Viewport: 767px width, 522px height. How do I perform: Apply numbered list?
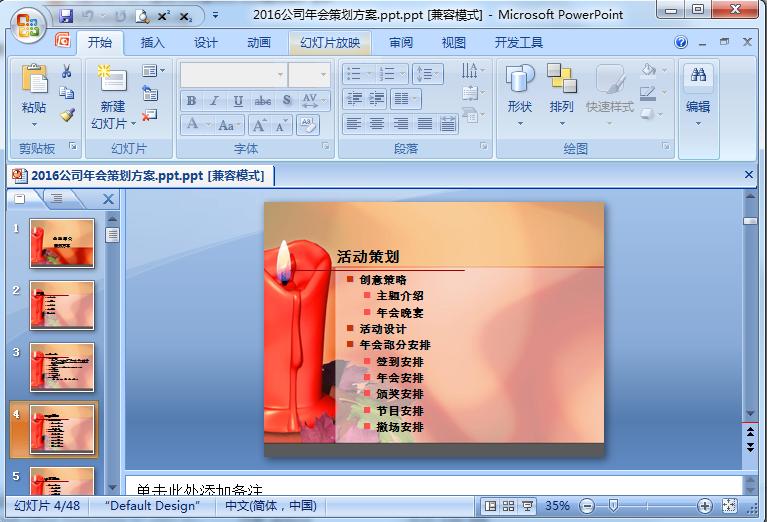(392, 74)
